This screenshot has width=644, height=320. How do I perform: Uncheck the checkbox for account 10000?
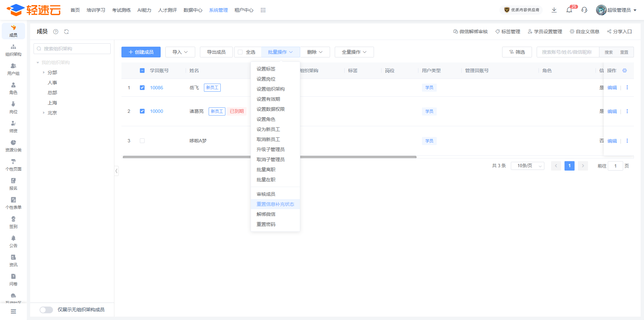point(142,111)
